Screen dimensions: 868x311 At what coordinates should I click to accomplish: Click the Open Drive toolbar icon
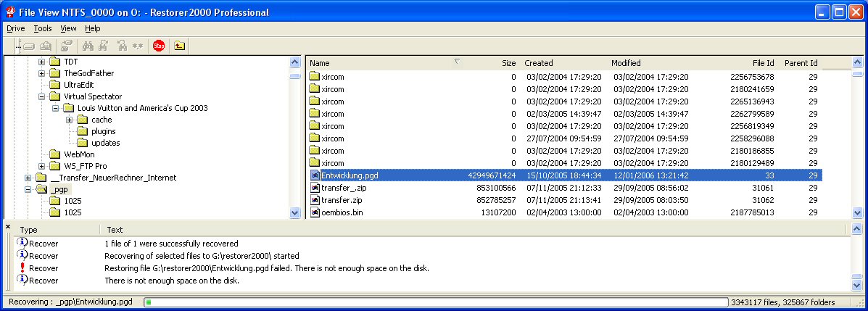click(x=29, y=46)
